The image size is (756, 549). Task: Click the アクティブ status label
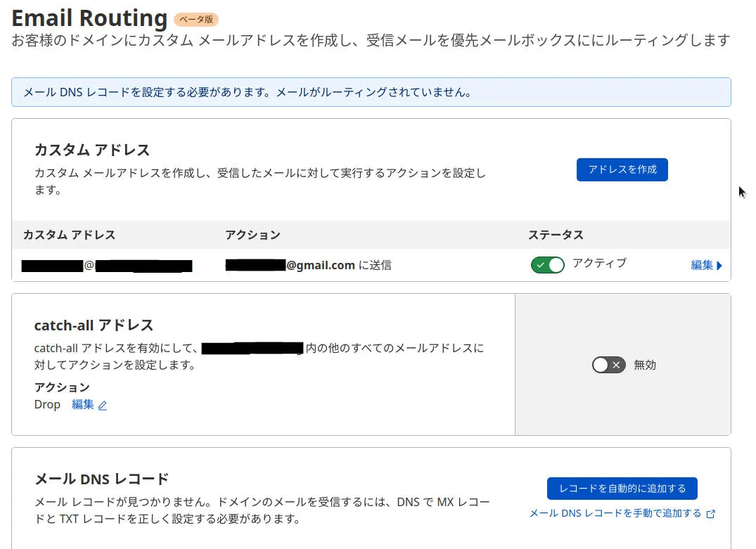599,263
